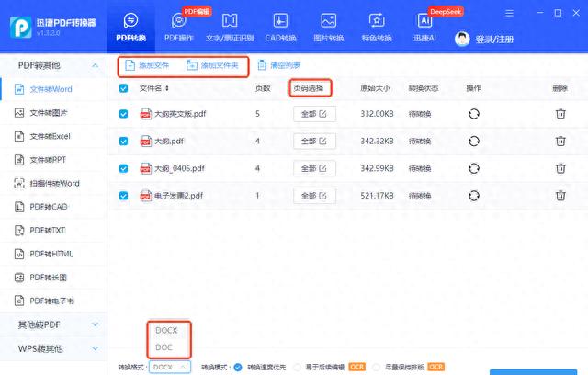Select 文件转PPT in sidebar
The width and height of the screenshot is (588, 375).
[53, 160]
